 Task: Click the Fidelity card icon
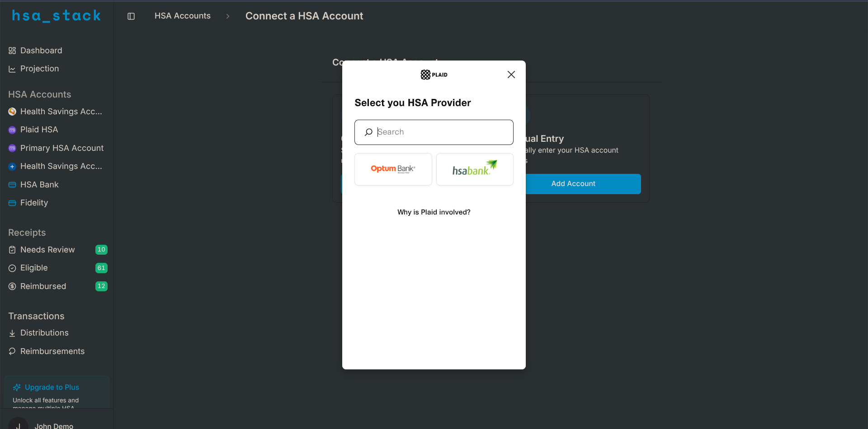[12, 203]
